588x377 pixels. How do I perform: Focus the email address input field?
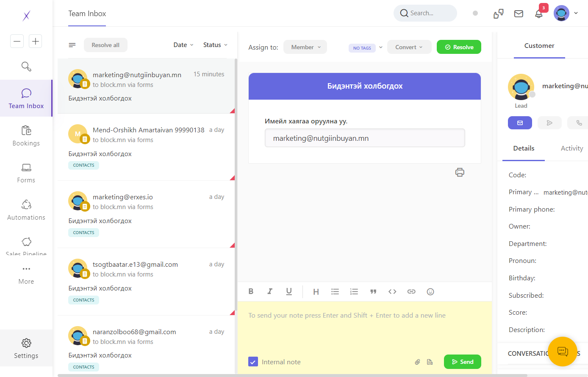tap(365, 138)
